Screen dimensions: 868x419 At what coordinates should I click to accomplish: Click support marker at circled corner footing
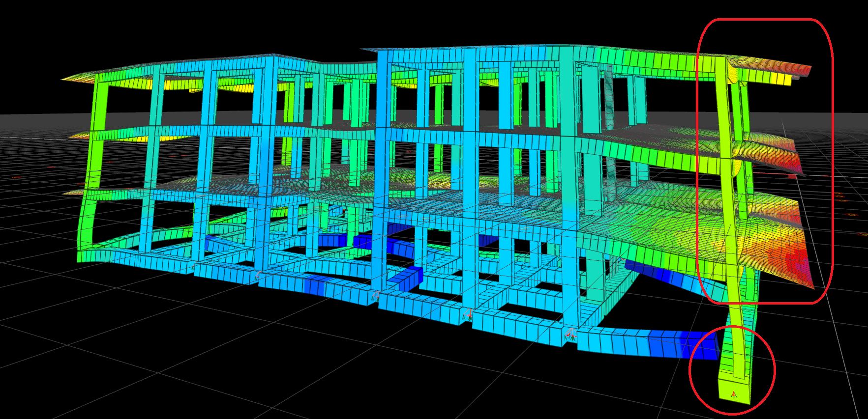tap(734, 394)
